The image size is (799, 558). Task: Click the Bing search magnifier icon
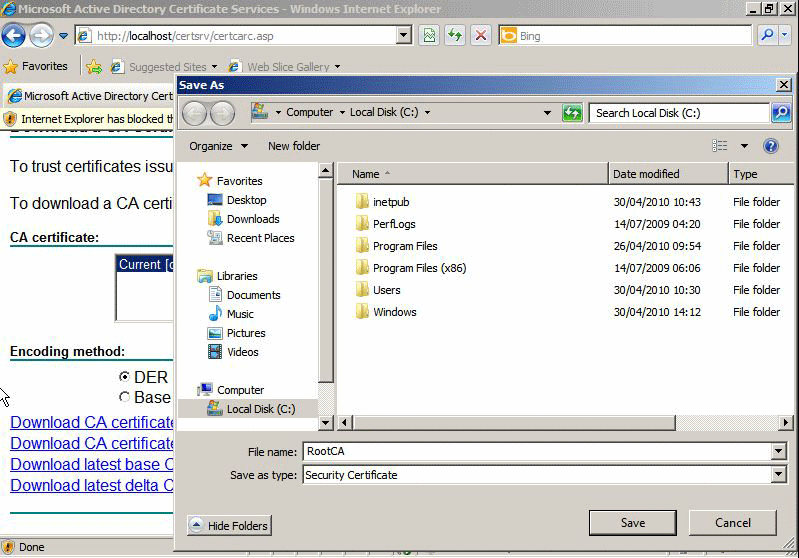pos(767,35)
